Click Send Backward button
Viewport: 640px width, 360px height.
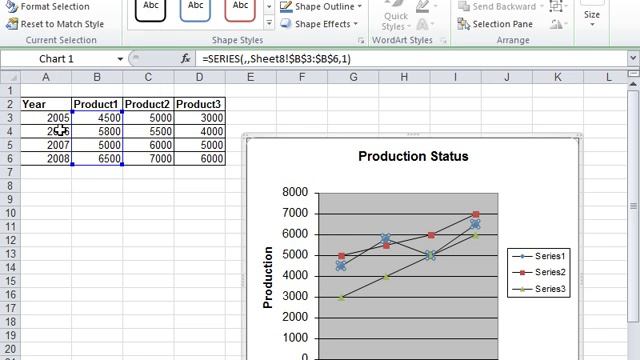497,7
